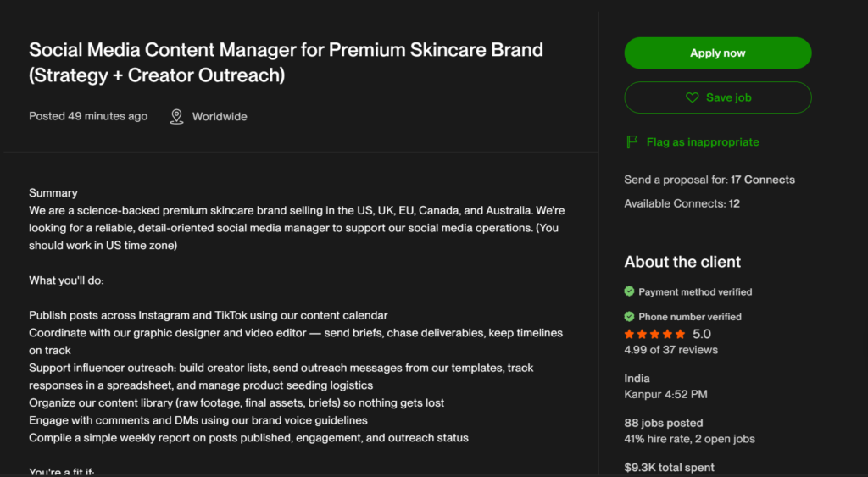
Task: Click the Payment method verified check icon
Action: click(630, 291)
